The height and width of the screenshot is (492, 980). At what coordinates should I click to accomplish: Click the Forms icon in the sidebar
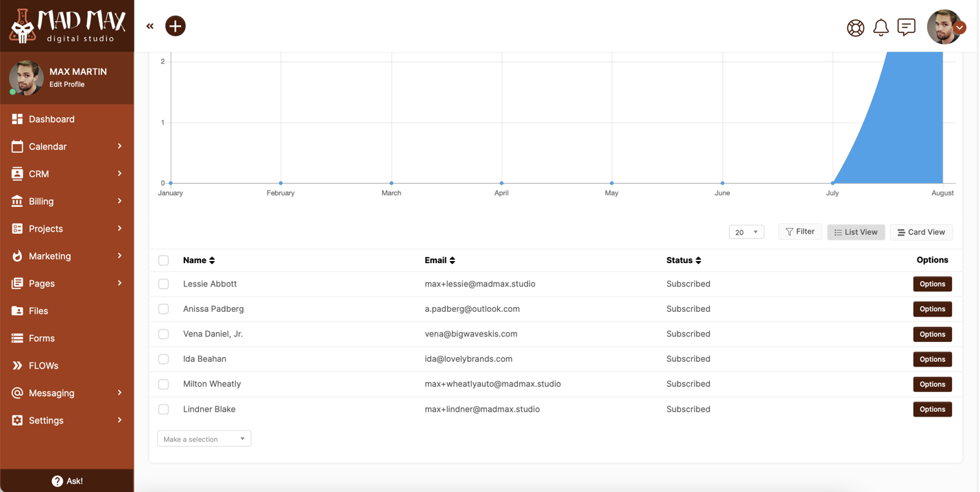click(x=17, y=338)
